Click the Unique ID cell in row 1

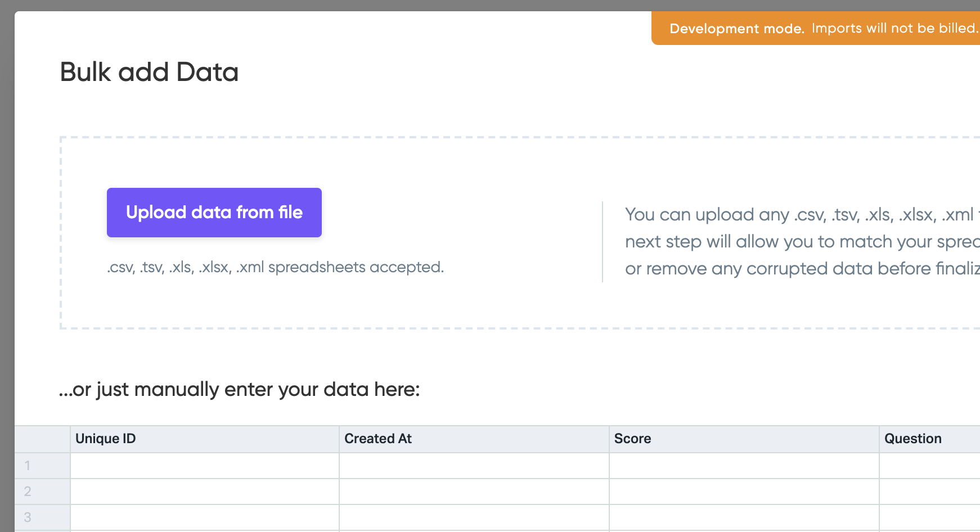tap(205, 466)
